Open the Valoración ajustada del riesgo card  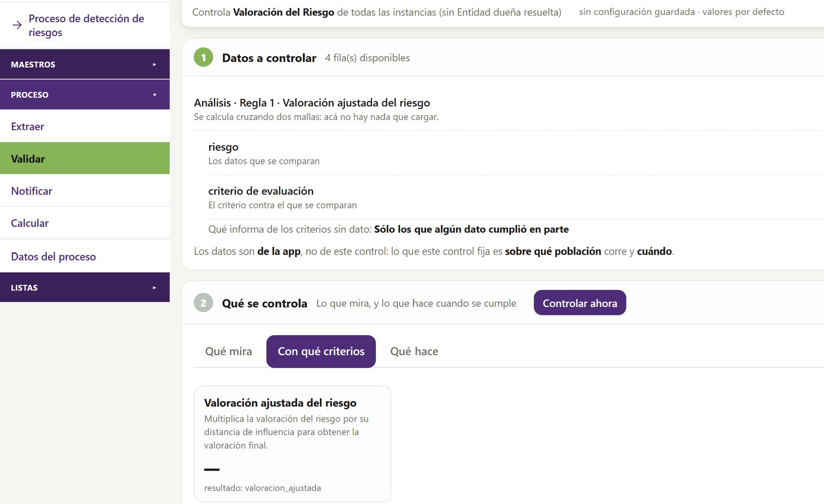pos(292,444)
